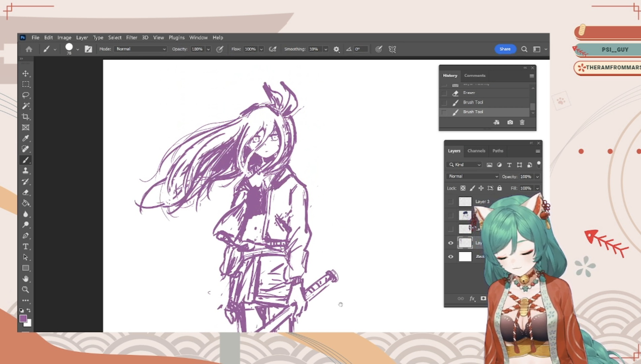
Task: Switch to the Comments tab
Action: point(475,75)
